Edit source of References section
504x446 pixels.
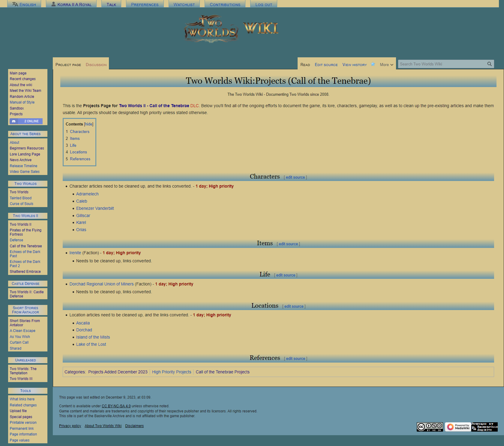pyautogui.click(x=295, y=359)
